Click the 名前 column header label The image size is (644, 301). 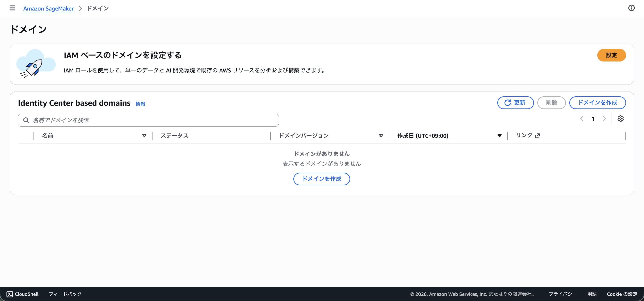pyautogui.click(x=47, y=136)
